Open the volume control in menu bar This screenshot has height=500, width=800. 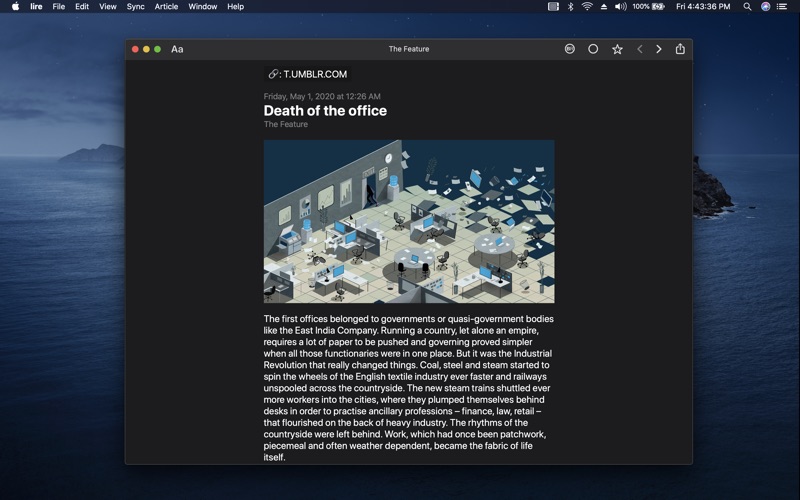click(620, 7)
